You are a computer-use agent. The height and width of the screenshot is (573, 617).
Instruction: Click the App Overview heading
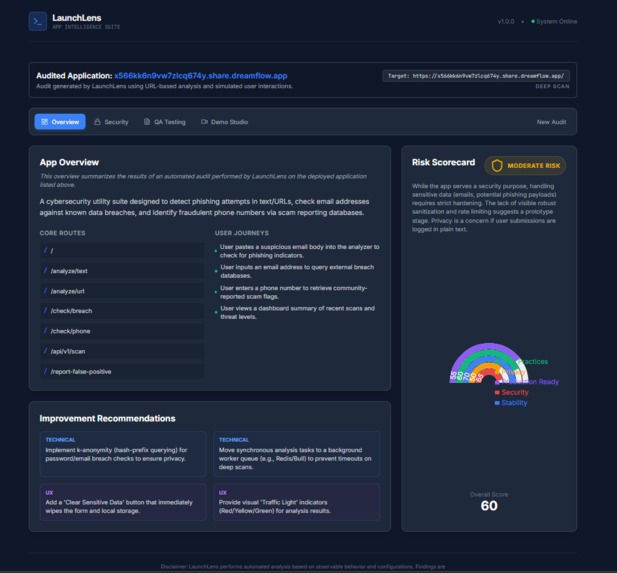69,162
